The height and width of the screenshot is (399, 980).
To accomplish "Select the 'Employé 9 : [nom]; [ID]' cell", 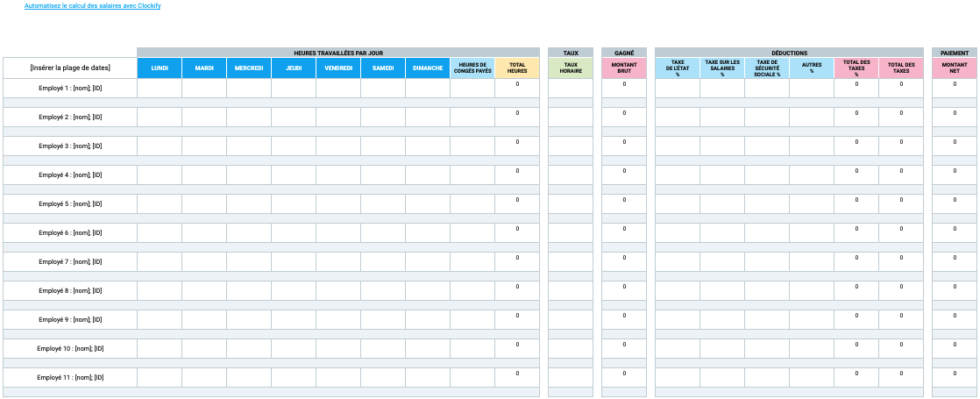I will 70,319.
